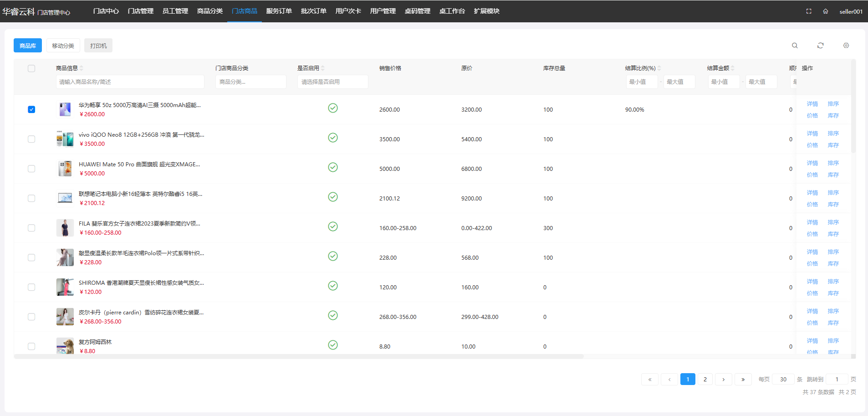Click enabled status icon for vivo iQOO Neo8
Viewport: 868px width, 416px height.
(x=333, y=138)
